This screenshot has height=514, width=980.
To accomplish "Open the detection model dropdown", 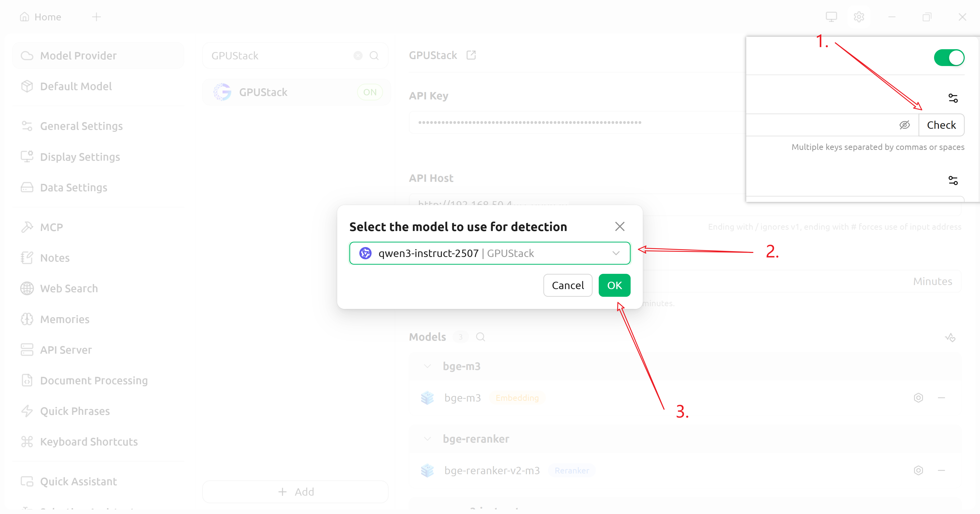I will coord(490,253).
